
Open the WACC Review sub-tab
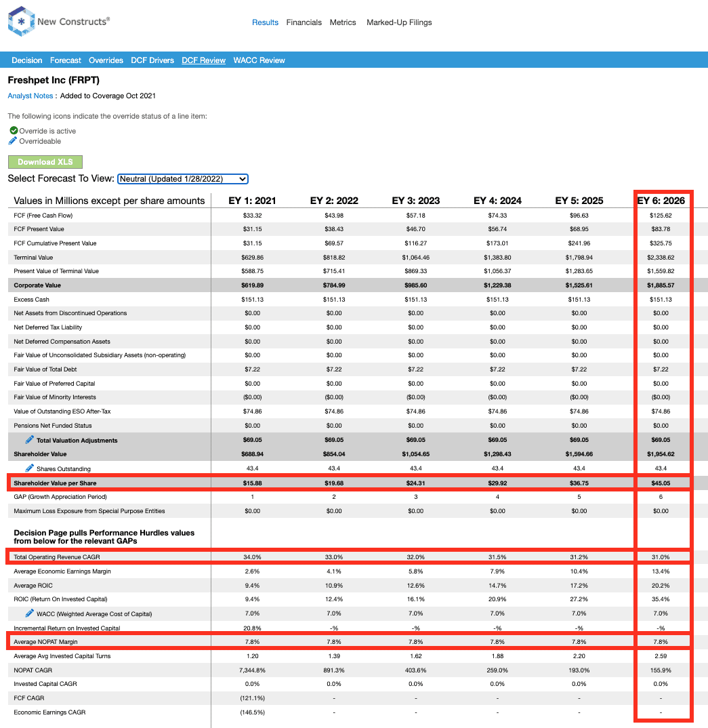(259, 60)
